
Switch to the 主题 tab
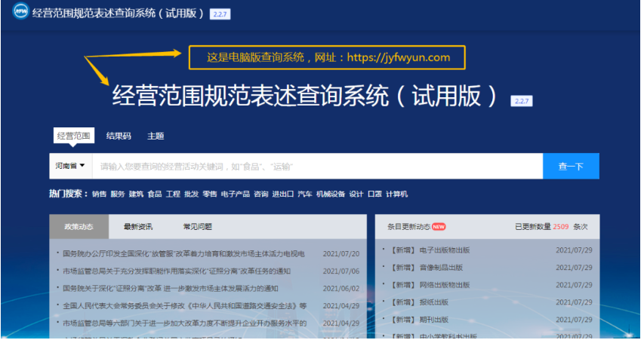tap(156, 136)
